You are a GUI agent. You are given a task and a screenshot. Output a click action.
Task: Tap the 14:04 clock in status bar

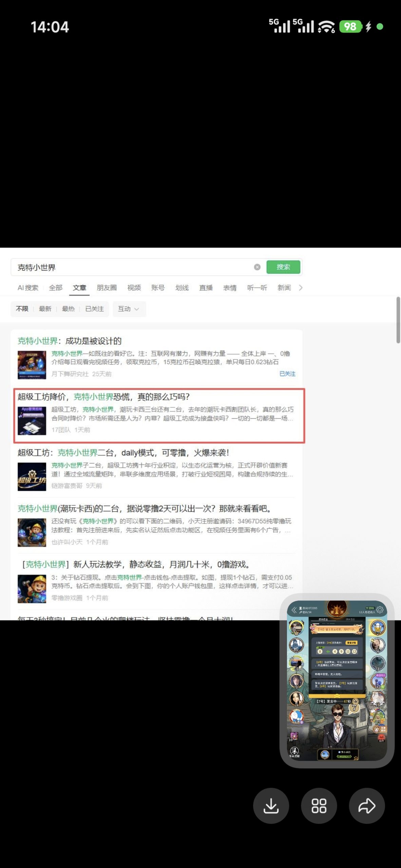coord(50,27)
